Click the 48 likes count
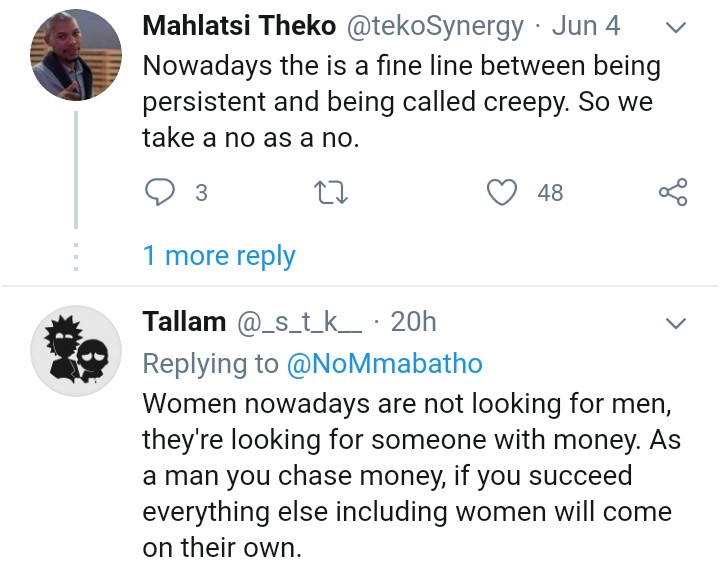Image resolution: width=720 pixels, height=561 pixels. [550, 193]
